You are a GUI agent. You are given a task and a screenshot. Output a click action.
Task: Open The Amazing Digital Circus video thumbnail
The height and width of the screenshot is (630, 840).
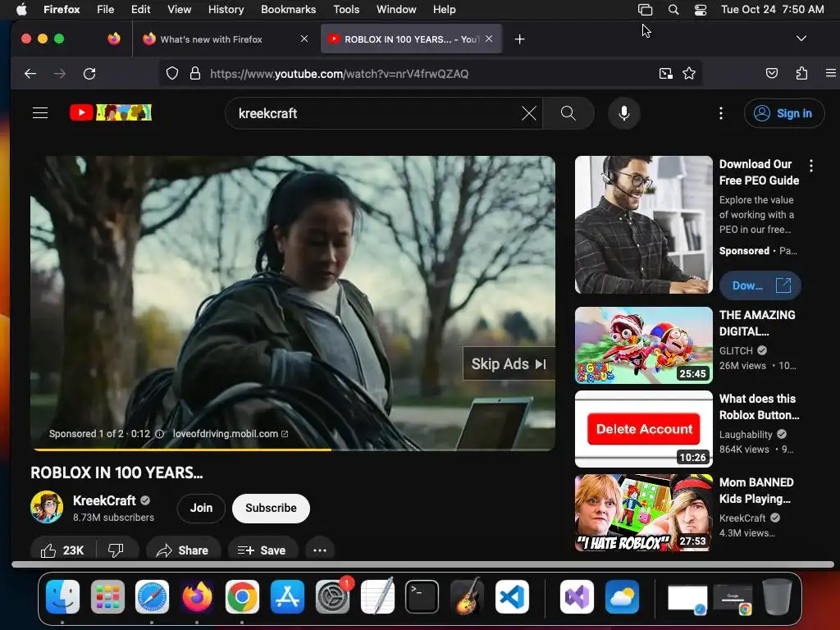tap(643, 345)
